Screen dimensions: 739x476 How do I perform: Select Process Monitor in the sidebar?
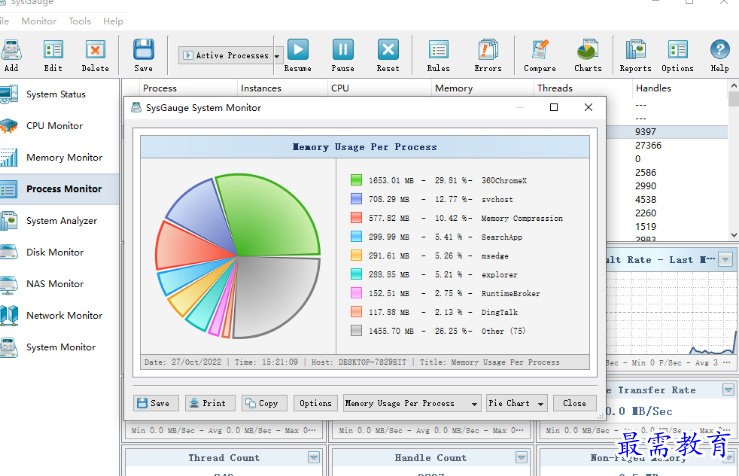click(59, 189)
